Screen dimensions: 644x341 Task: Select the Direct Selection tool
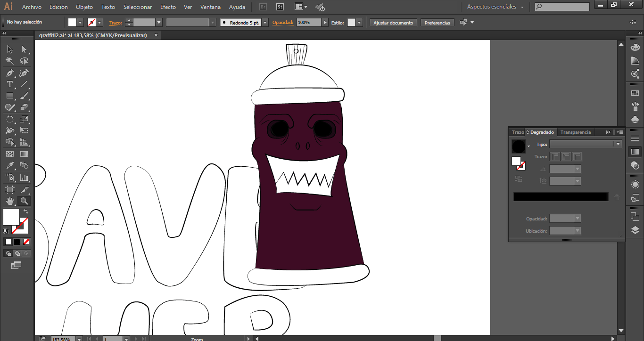click(24, 49)
